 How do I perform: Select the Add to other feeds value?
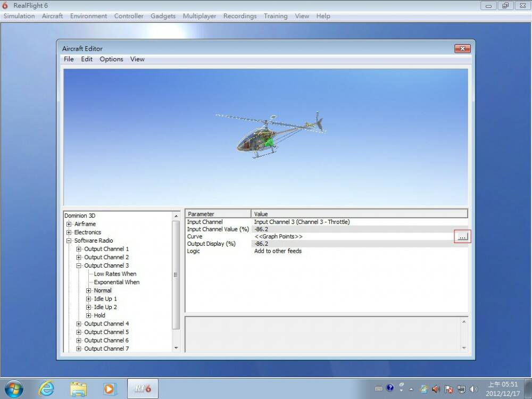[278, 251]
